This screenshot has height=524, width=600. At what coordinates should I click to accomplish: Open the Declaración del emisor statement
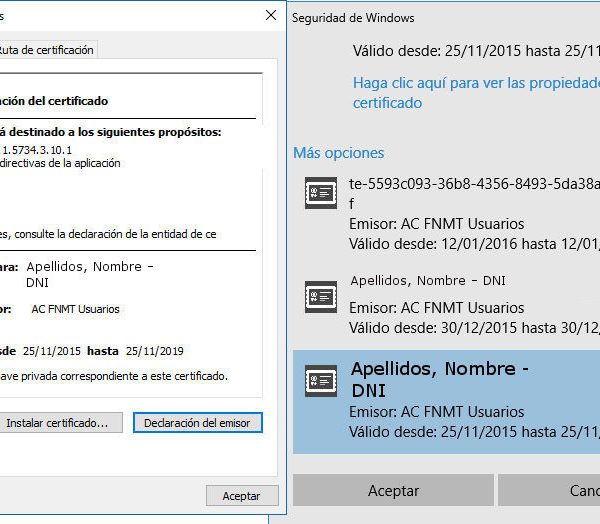[x=197, y=423]
